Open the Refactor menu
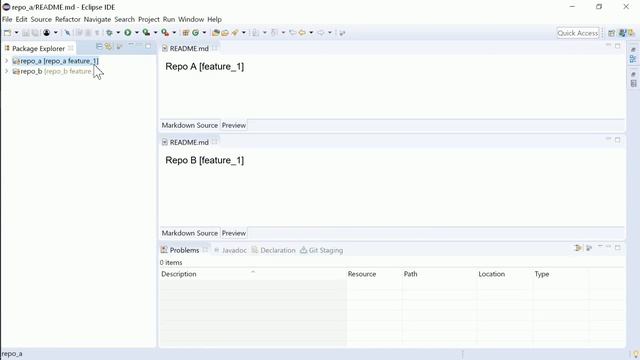The height and width of the screenshot is (360, 640). 68,19
